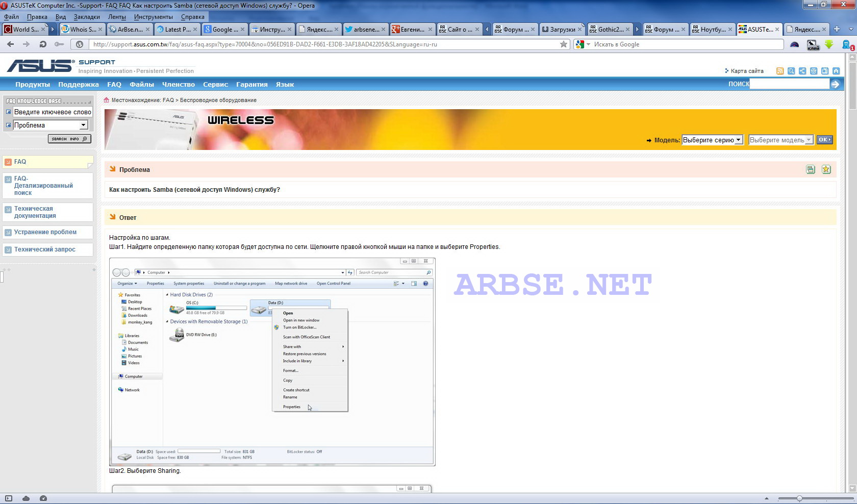Open the 'Выберите модель' dropdown
Image resolution: width=857 pixels, height=504 pixels.
pyautogui.click(x=780, y=140)
